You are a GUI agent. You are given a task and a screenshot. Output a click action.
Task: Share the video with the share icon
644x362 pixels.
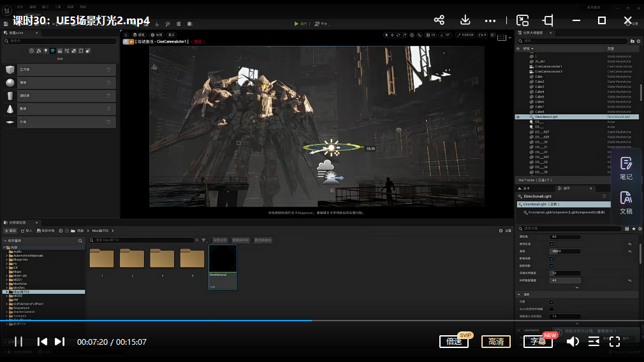point(439,20)
